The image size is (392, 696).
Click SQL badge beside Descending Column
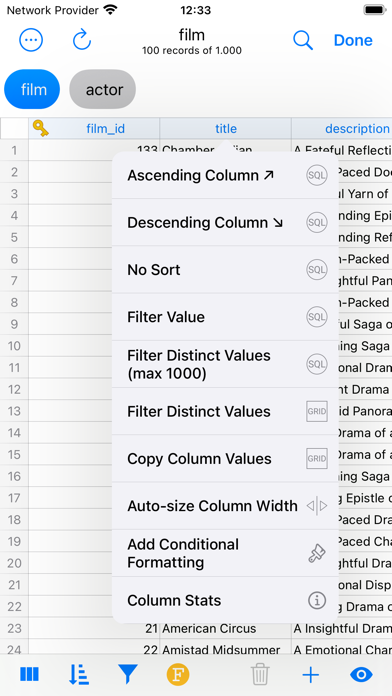[x=317, y=222]
